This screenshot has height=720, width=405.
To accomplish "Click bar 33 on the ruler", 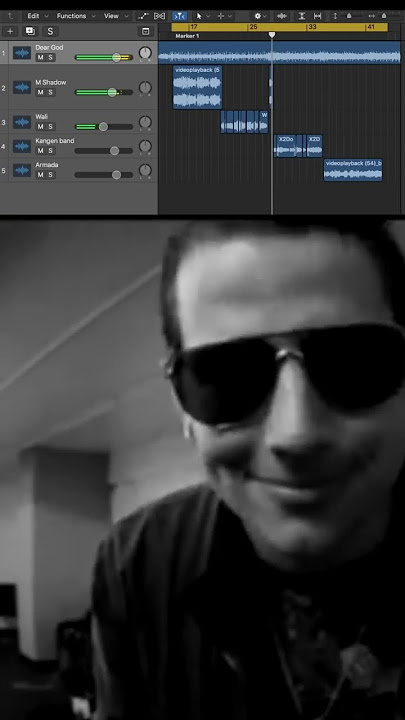I will (x=312, y=27).
